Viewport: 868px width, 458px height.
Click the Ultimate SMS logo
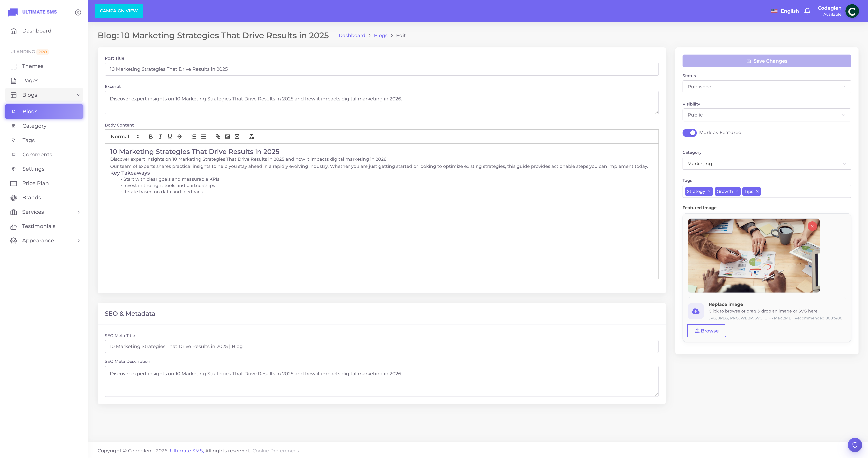pyautogui.click(x=32, y=12)
